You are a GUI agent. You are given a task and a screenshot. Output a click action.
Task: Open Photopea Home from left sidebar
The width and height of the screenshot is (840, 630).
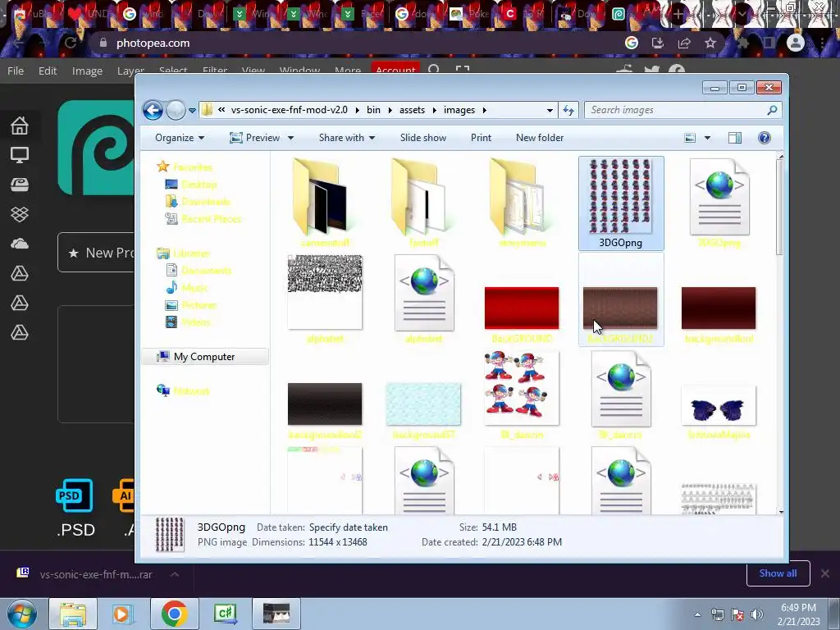pyautogui.click(x=20, y=126)
